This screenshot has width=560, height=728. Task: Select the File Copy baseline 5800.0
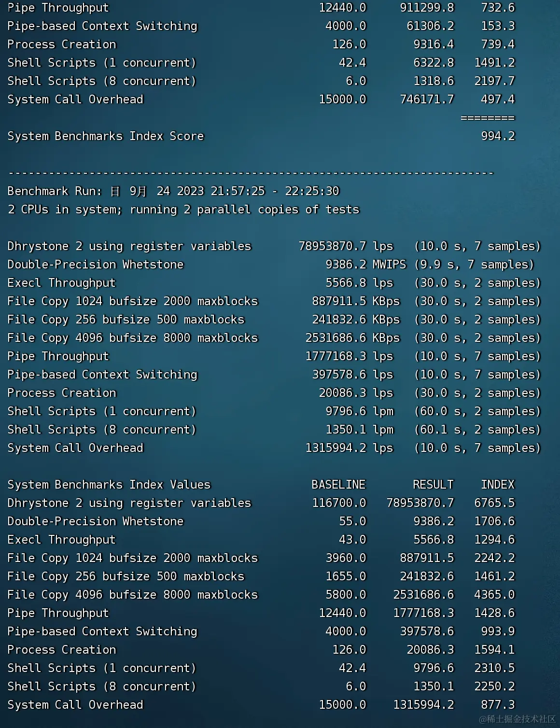(x=346, y=595)
